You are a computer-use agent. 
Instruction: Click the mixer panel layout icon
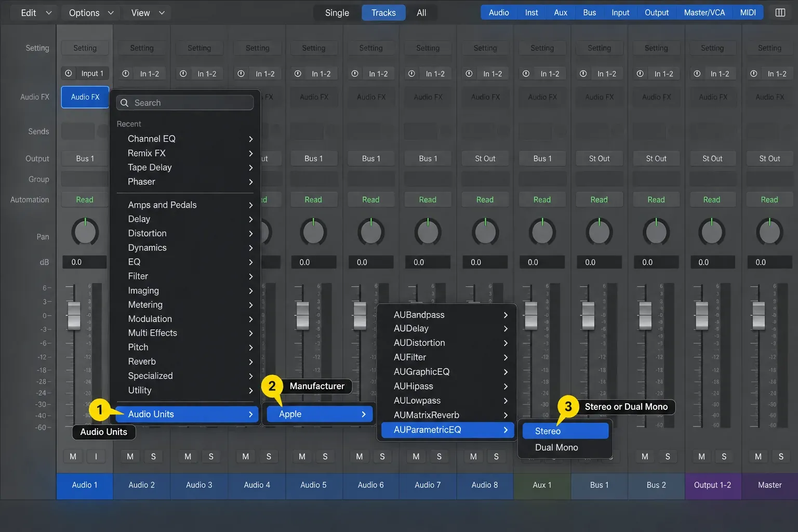pyautogui.click(x=780, y=12)
